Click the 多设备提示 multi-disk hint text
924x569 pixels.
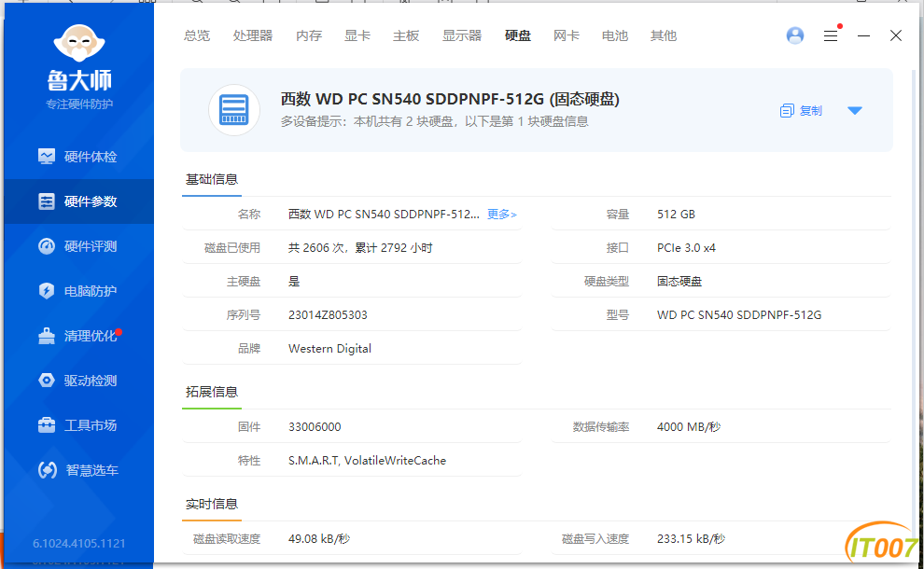pos(434,122)
